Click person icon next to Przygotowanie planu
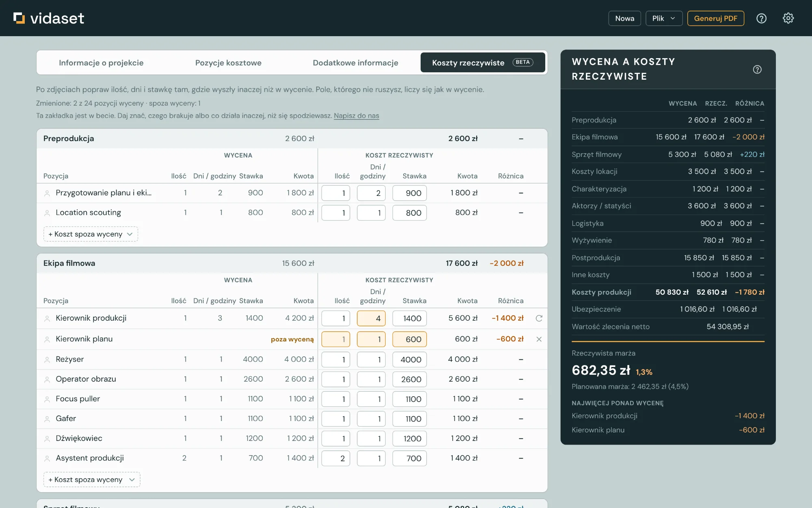This screenshot has height=508, width=812. pyautogui.click(x=47, y=193)
